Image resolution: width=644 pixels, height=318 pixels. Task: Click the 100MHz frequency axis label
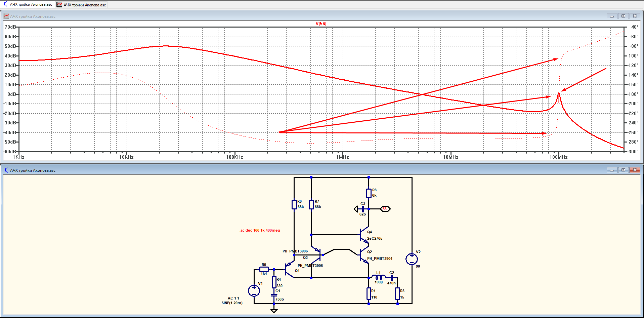558,157
